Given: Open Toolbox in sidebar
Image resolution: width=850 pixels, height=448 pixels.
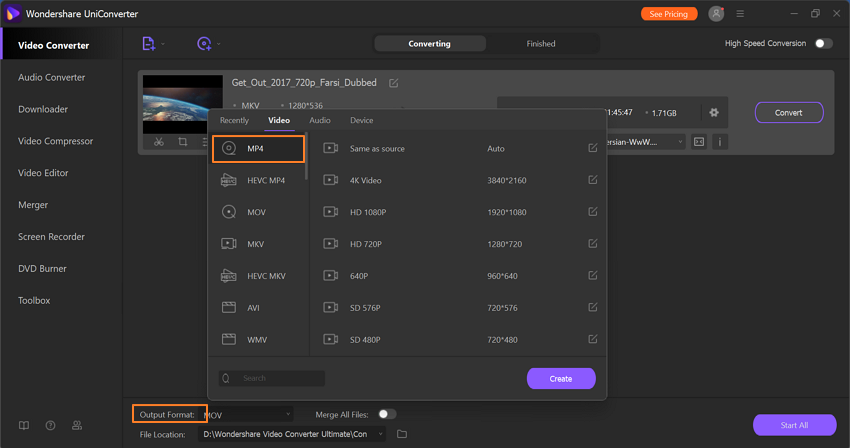Looking at the screenshot, I should pyautogui.click(x=34, y=300).
